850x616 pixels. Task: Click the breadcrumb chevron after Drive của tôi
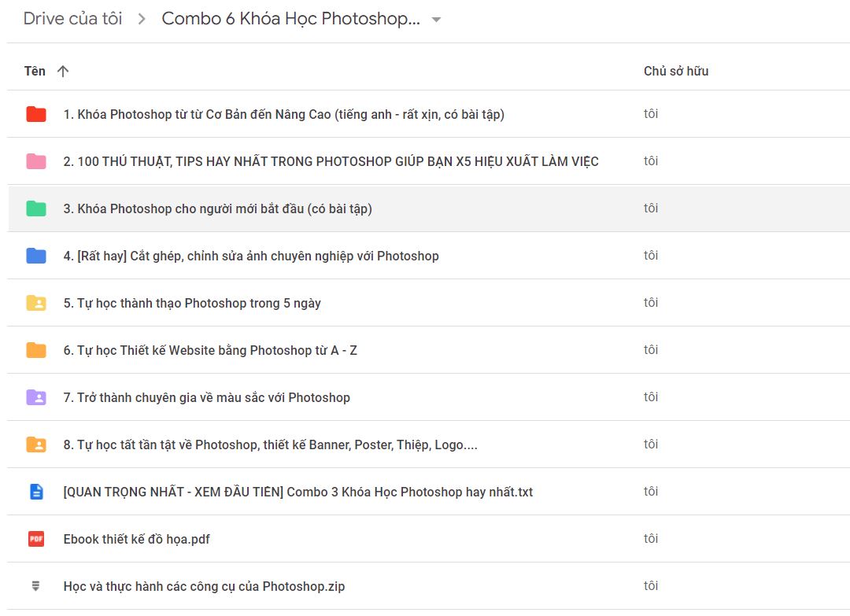[x=142, y=20]
